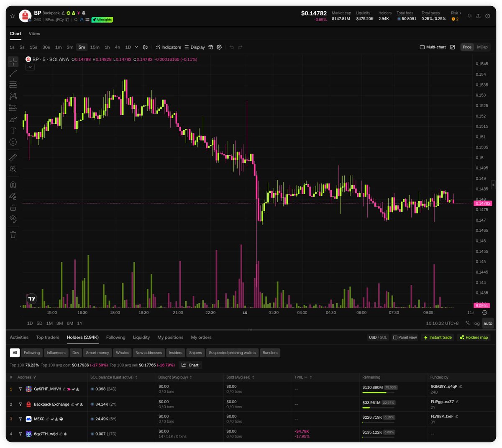Open the Holders map
The width and height of the screenshot is (502, 448).
[474, 338]
